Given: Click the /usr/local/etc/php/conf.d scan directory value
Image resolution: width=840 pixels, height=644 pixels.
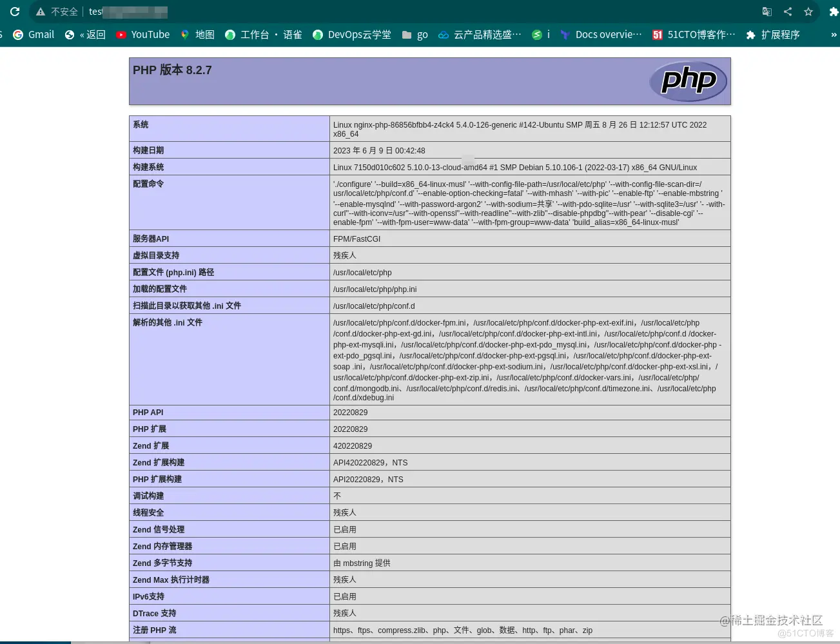Looking at the screenshot, I should (374, 306).
